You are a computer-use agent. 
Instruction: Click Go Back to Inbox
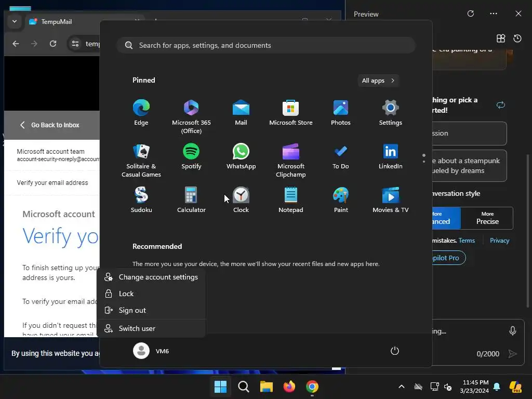point(50,125)
